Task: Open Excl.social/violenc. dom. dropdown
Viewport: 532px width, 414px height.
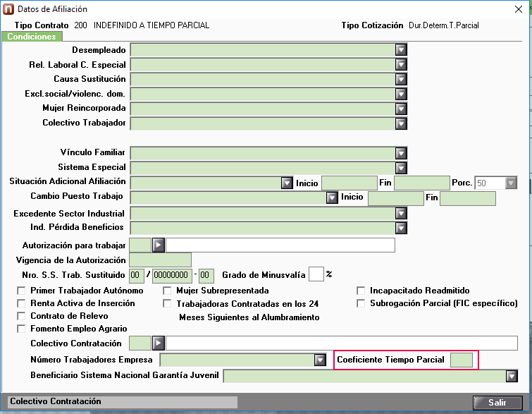Action: [x=401, y=94]
